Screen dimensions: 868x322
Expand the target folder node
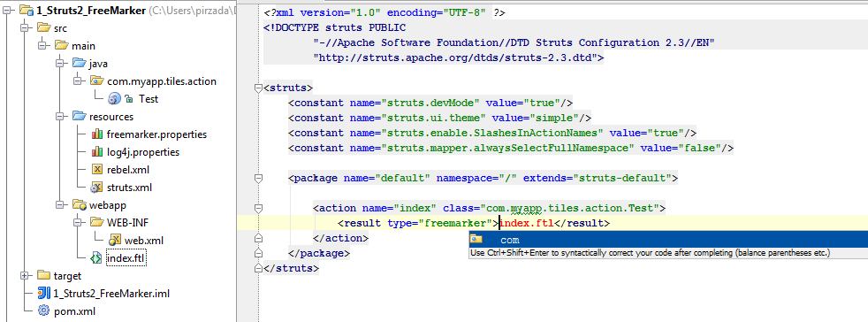click(x=25, y=276)
